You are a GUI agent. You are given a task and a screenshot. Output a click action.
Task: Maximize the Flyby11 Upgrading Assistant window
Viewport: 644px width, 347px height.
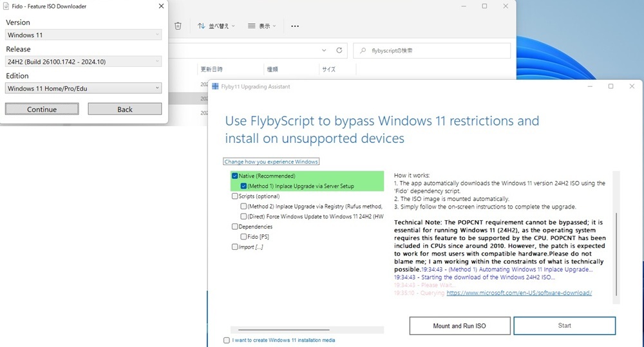(611, 86)
